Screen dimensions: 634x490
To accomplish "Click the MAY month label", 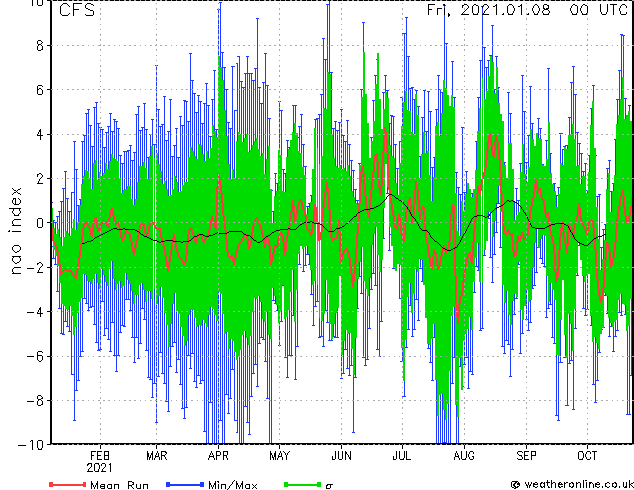I will tap(279, 456).
